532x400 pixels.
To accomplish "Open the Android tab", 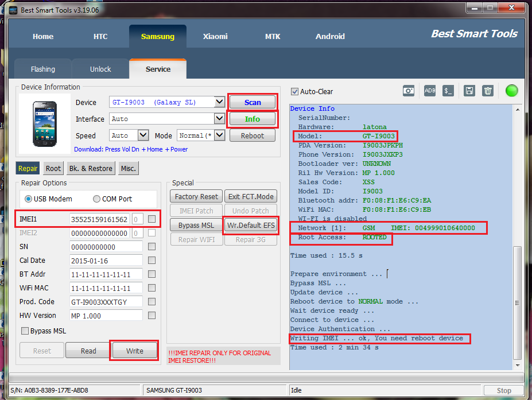I will (x=330, y=36).
